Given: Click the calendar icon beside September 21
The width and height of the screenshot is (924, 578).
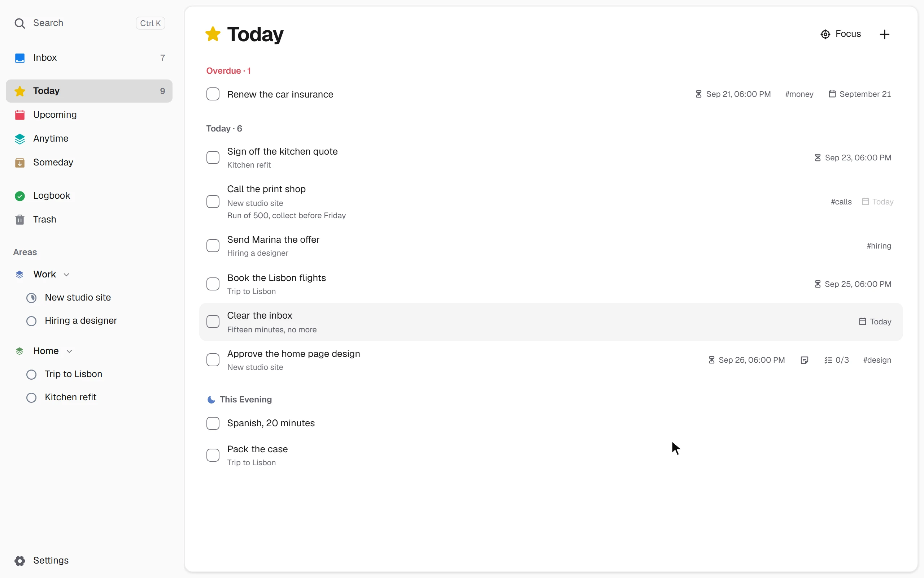Looking at the screenshot, I should pyautogui.click(x=832, y=94).
